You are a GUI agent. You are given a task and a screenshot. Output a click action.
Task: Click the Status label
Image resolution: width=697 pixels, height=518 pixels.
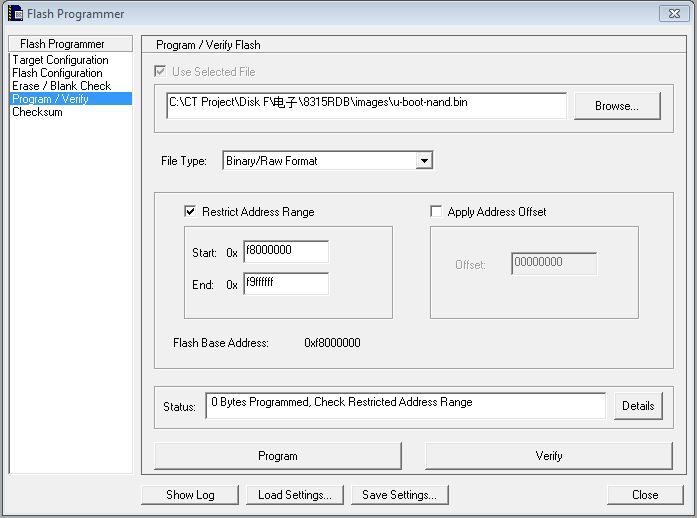[x=179, y=407]
